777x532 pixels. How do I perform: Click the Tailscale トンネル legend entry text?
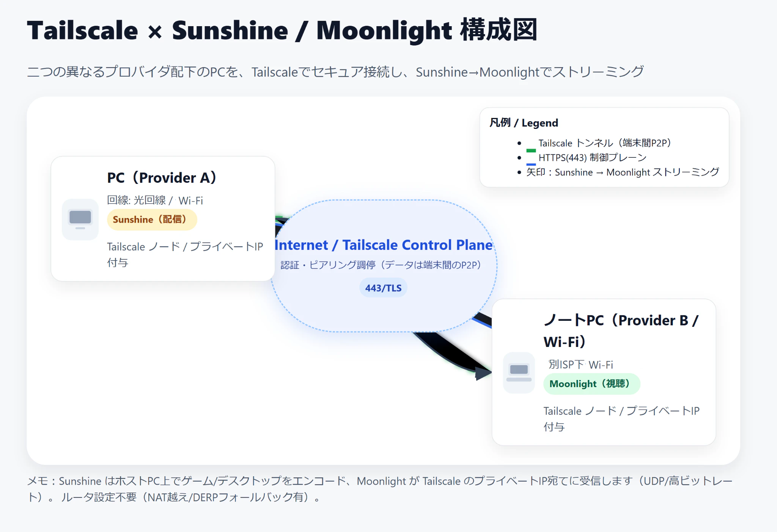[605, 143]
